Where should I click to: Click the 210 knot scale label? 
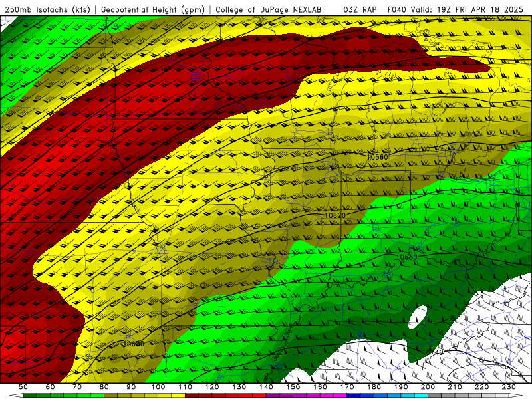(456, 387)
